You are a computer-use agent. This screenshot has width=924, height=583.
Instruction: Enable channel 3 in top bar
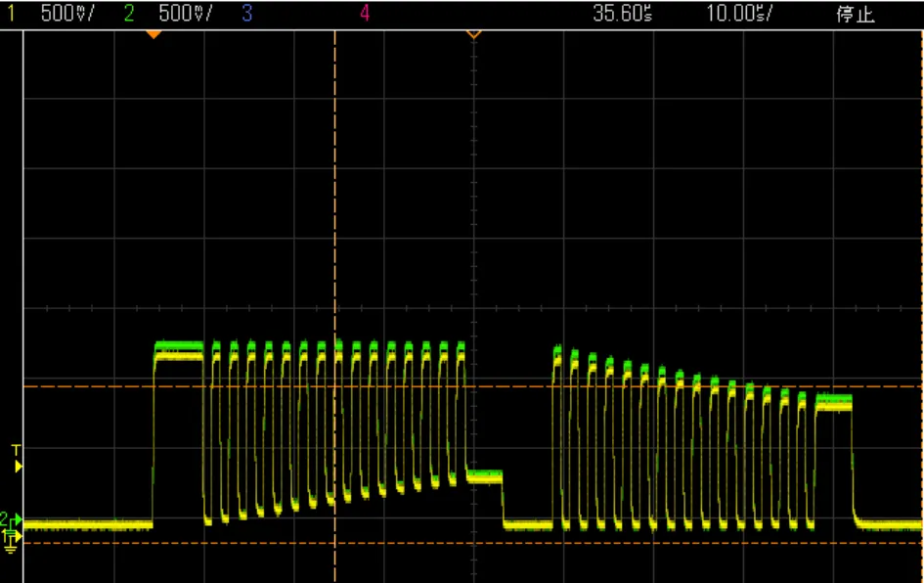(246, 14)
